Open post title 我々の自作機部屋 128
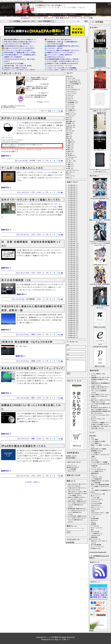 (x=16, y=280)
